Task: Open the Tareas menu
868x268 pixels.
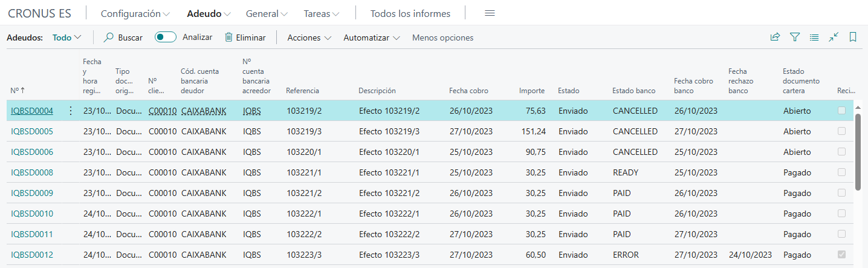Action: (321, 13)
